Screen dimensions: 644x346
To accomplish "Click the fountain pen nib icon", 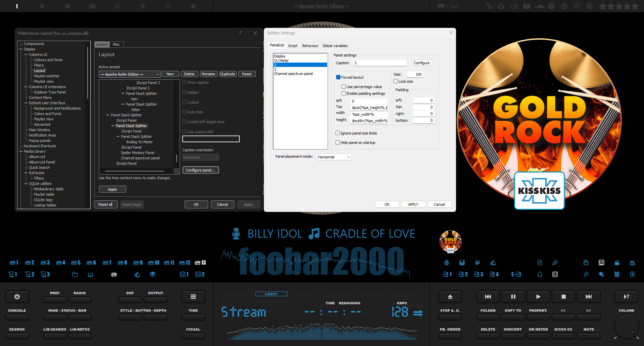I will click(x=555, y=263).
